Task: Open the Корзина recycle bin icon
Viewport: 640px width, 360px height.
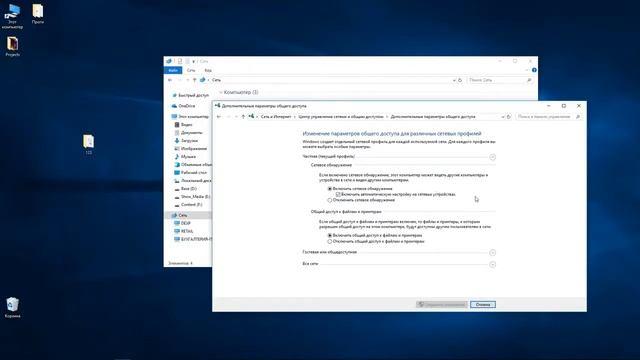Action: 13,307
